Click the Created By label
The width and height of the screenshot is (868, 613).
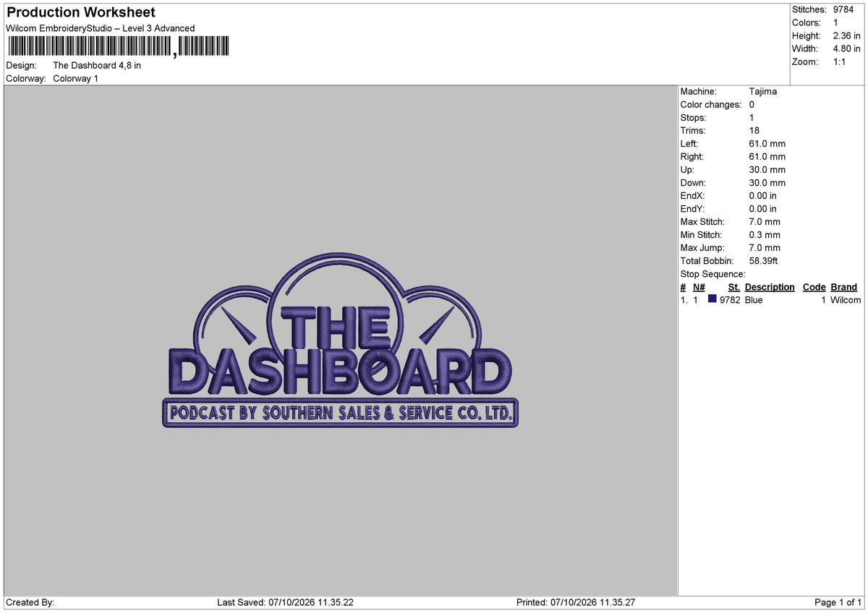30,602
